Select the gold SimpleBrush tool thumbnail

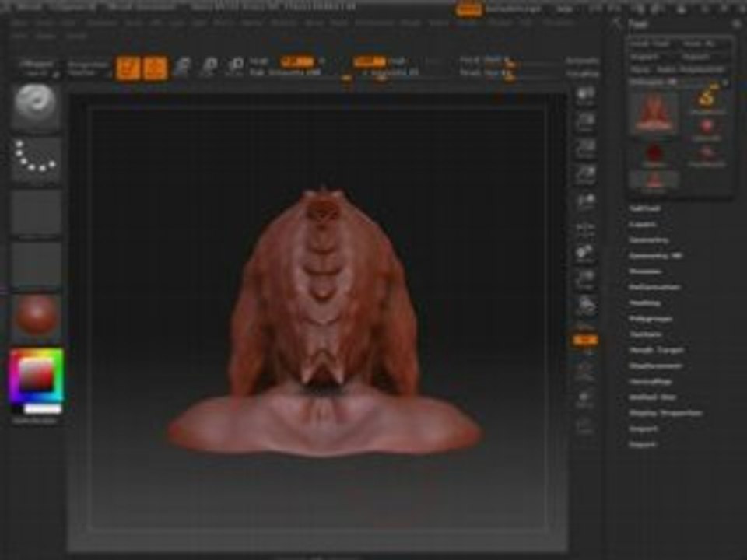click(x=707, y=99)
